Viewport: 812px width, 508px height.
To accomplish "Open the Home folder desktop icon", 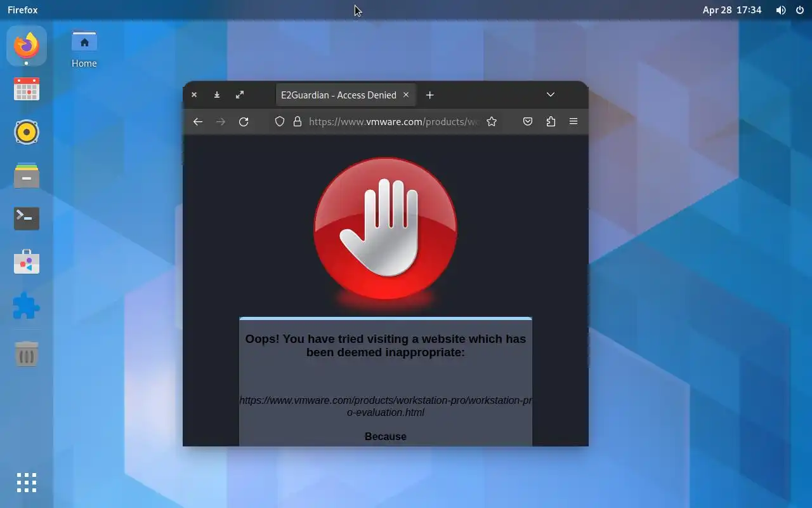I will click(84, 50).
